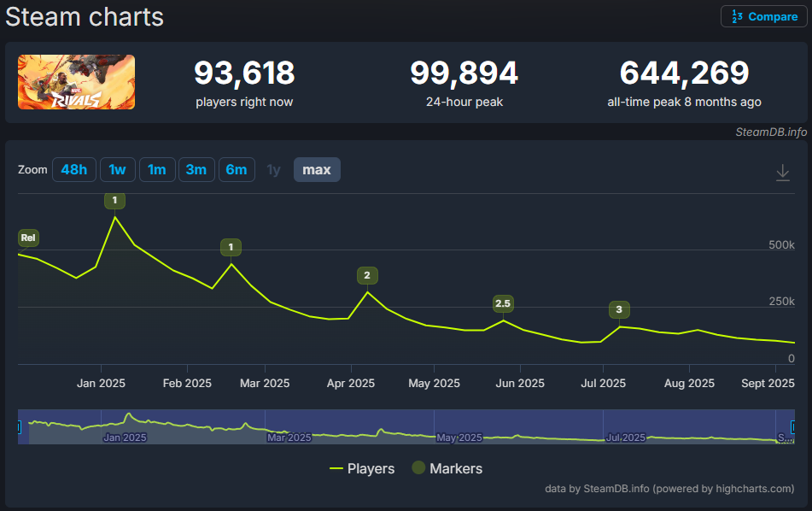Set chart zoom to 3m
812x511 pixels.
[x=196, y=169]
